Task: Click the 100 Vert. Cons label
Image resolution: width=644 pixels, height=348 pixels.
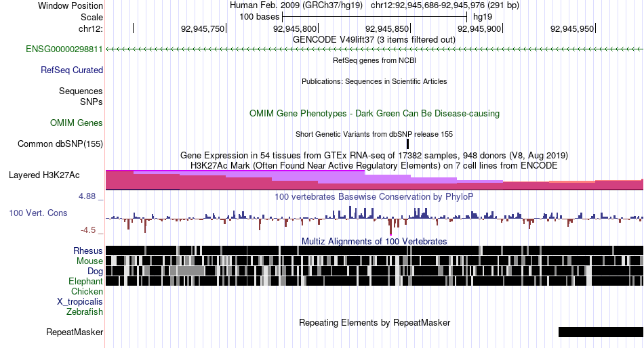Action: coord(38,213)
